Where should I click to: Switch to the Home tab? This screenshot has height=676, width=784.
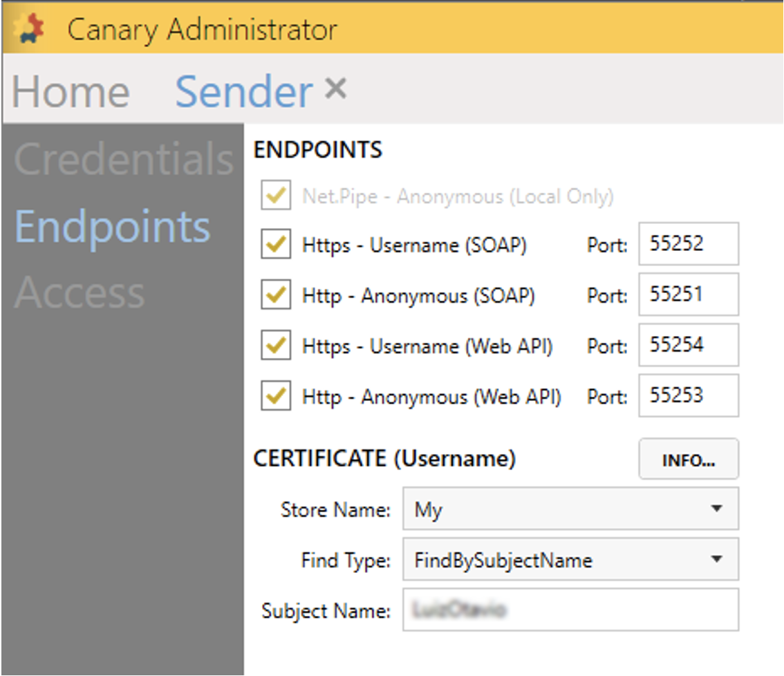71,92
